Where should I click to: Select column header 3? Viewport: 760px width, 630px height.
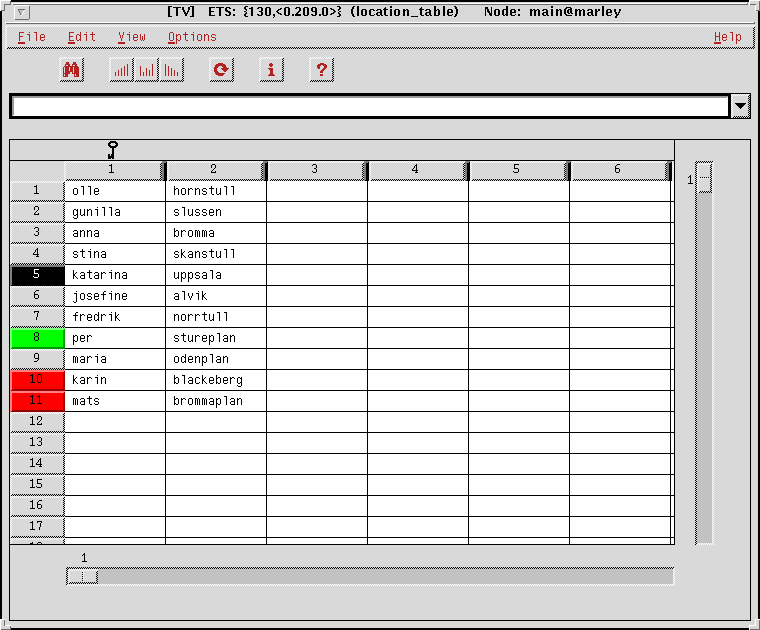coord(317,170)
